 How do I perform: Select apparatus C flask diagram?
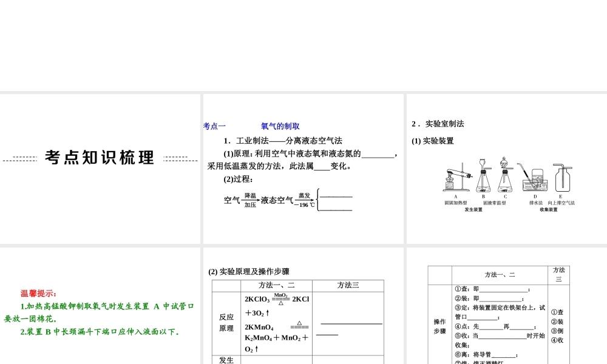point(505,175)
